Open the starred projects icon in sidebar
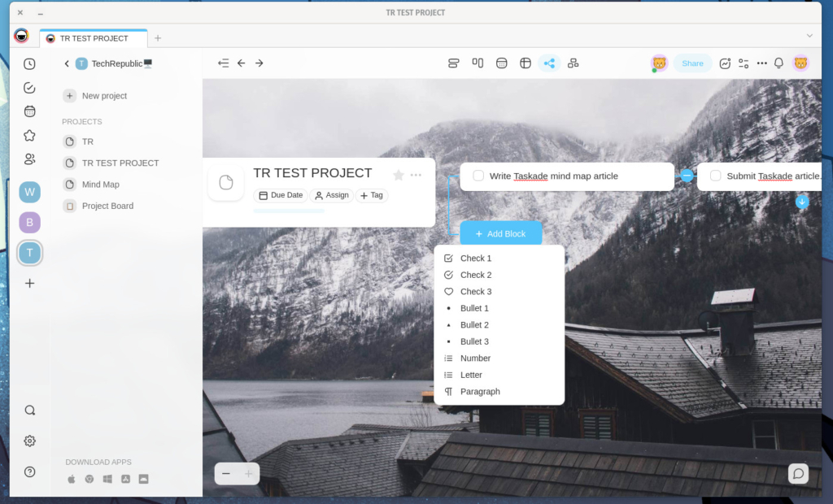 pos(29,135)
